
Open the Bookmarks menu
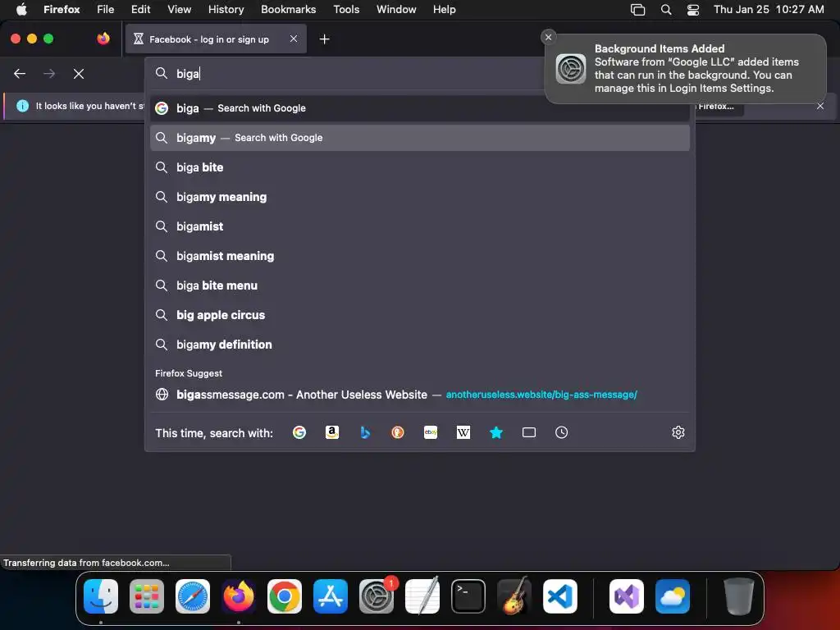tap(288, 10)
